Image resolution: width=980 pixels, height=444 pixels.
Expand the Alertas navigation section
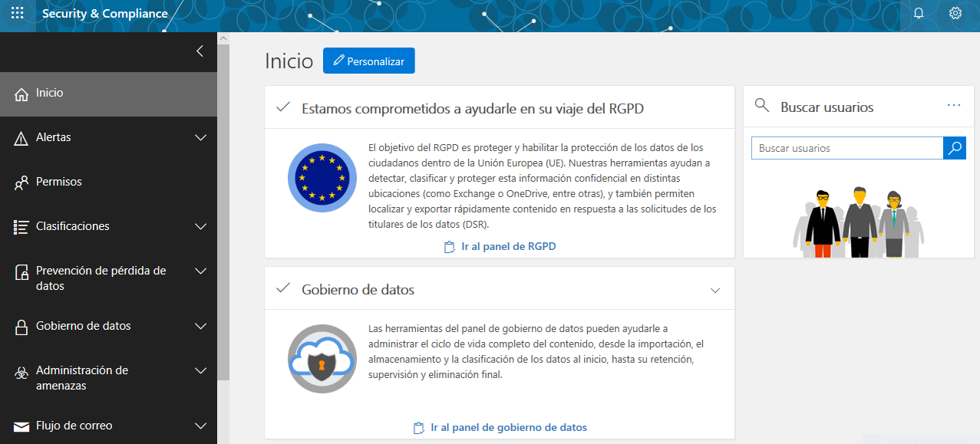point(200,138)
